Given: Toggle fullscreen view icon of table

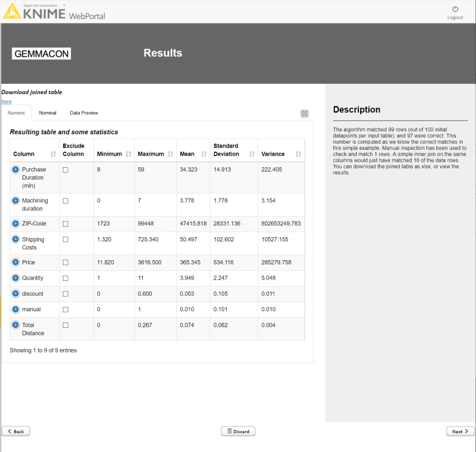Looking at the screenshot, I should pyautogui.click(x=304, y=114).
